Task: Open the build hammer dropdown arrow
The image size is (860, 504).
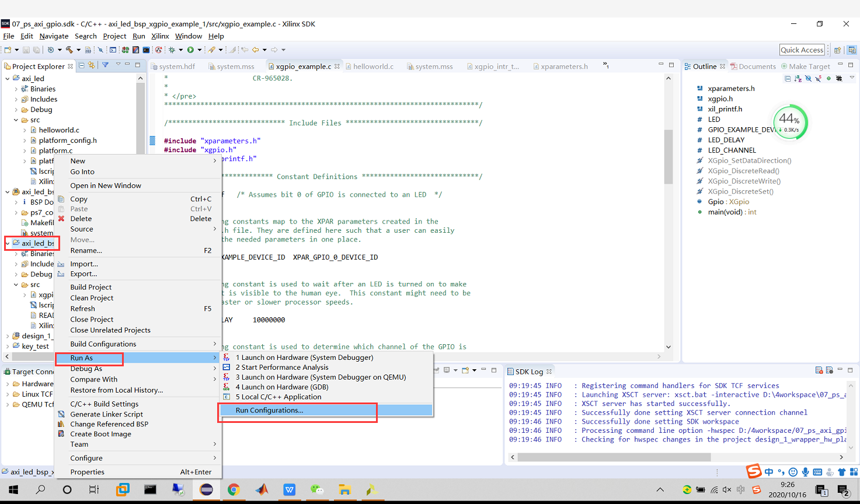Action: click(x=79, y=50)
